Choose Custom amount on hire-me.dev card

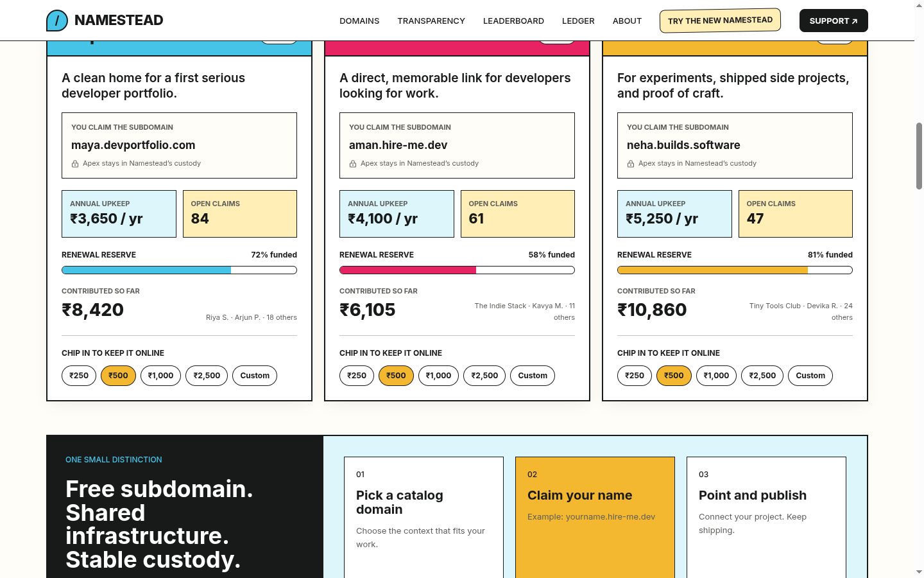533,376
